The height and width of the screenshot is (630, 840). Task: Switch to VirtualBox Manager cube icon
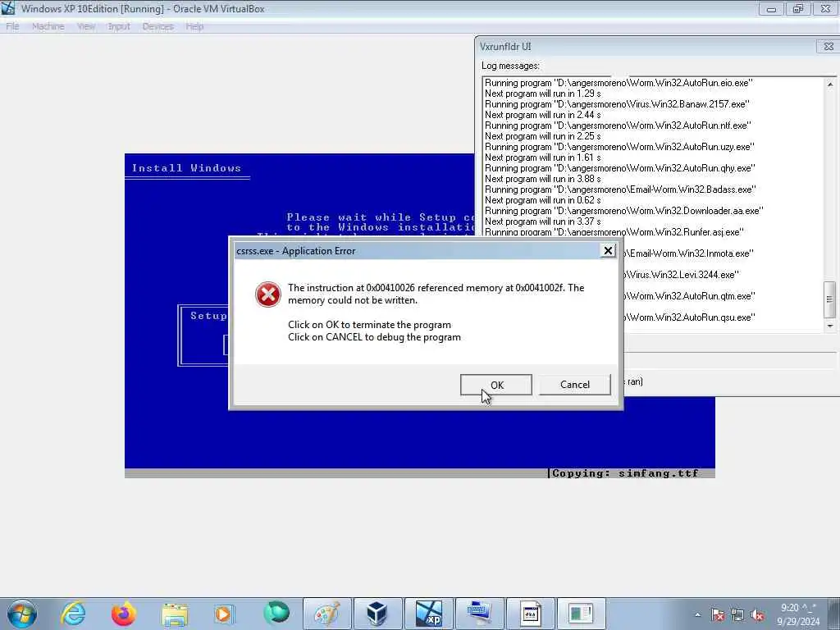pyautogui.click(x=377, y=614)
